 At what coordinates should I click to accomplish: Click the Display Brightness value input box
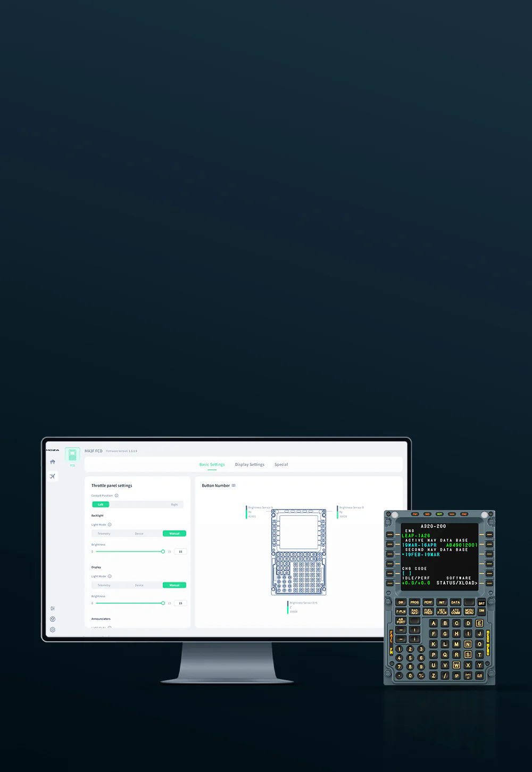pos(180,603)
